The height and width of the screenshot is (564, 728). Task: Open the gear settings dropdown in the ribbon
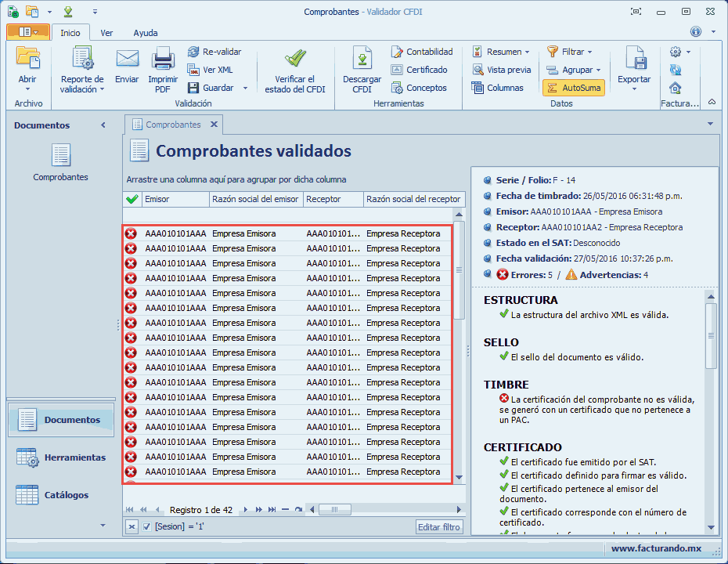click(680, 52)
